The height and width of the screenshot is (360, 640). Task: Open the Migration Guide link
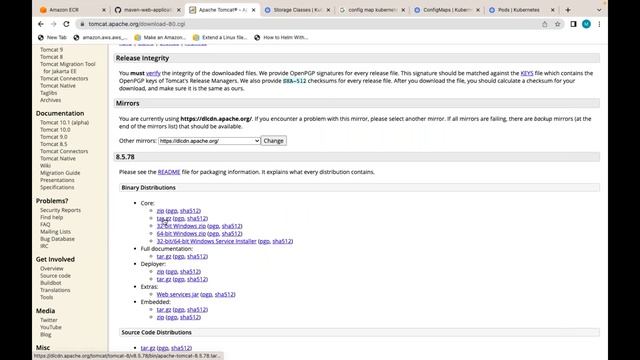60,173
